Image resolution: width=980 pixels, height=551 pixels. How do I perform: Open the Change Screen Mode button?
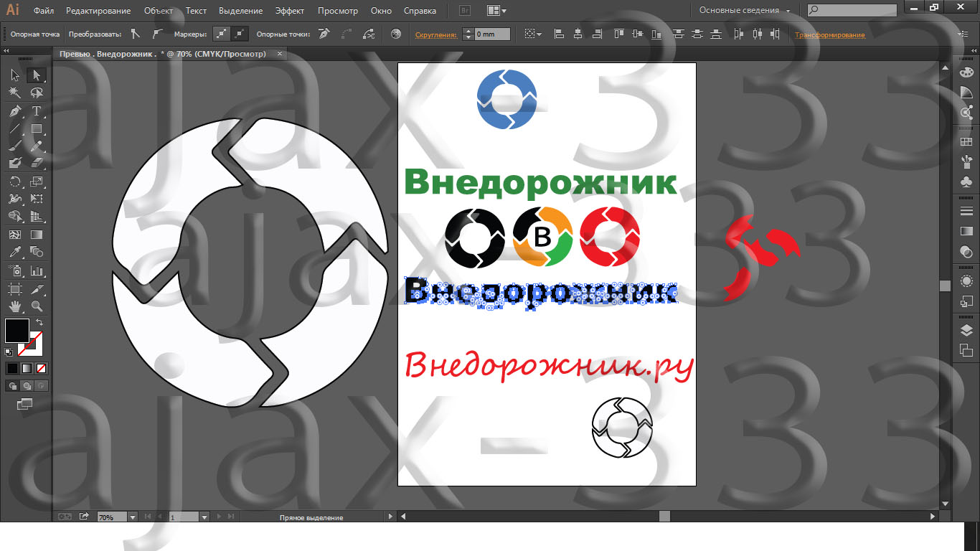[25, 404]
